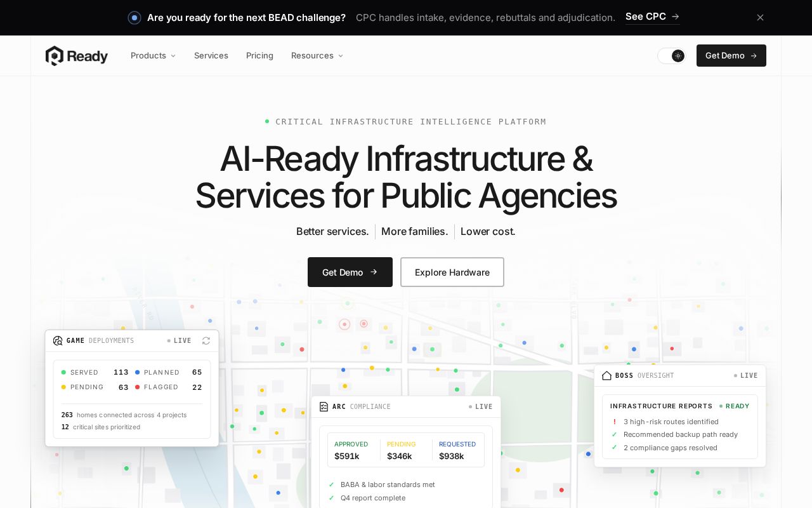Toggle the dark mode switch

[672, 56]
